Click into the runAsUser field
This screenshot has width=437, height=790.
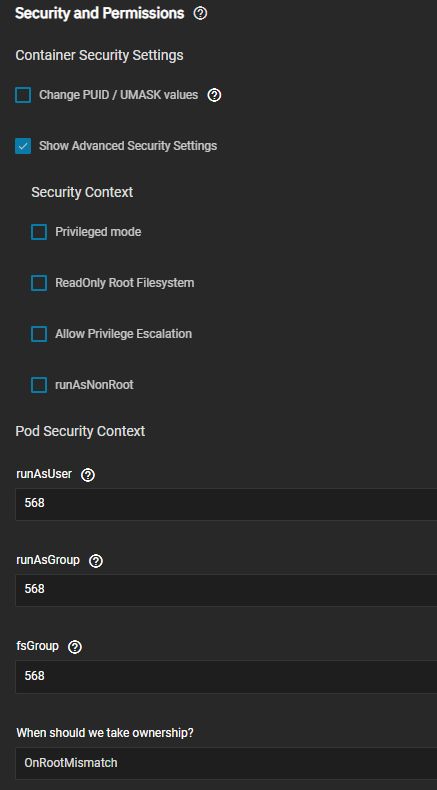click(226, 504)
